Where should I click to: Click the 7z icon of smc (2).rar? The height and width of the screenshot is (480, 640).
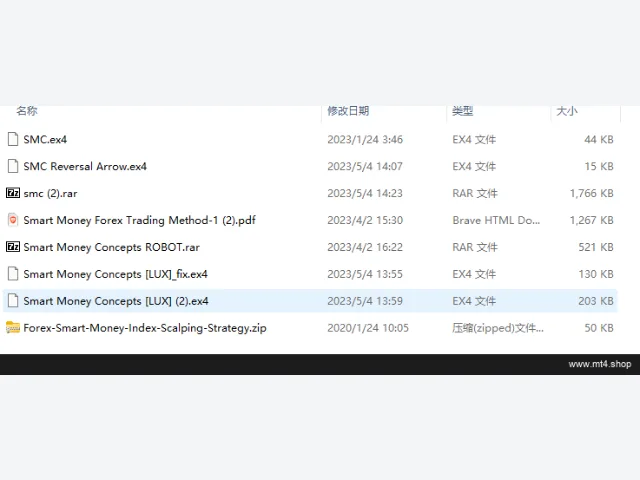point(13,193)
